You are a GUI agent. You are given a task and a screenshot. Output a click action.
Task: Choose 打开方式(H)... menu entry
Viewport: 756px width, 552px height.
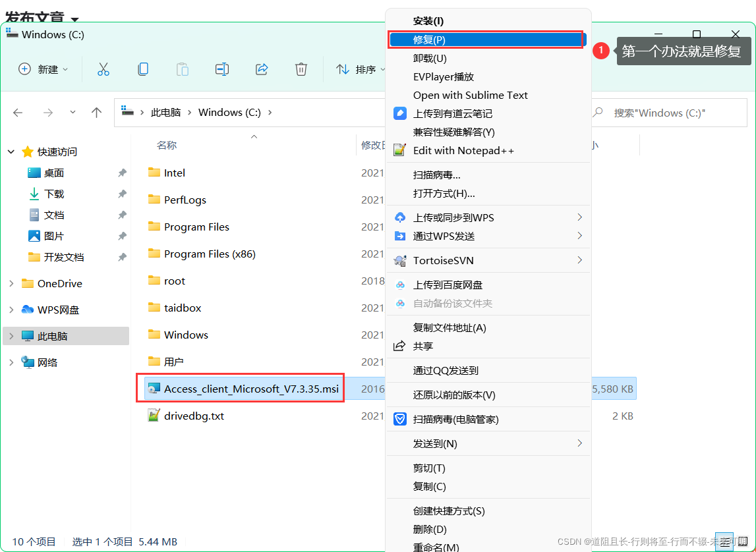click(x=488, y=194)
